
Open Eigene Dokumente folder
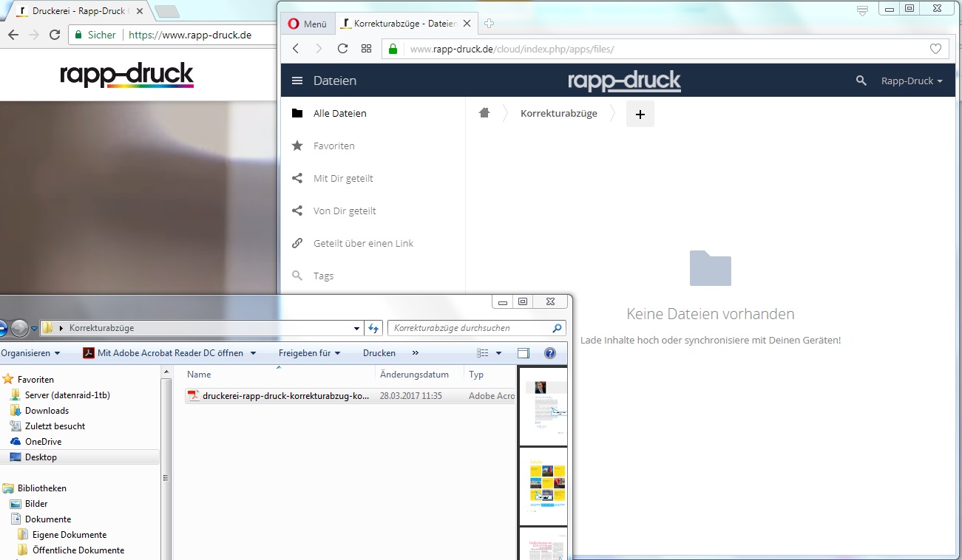pyautogui.click(x=70, y=535)
